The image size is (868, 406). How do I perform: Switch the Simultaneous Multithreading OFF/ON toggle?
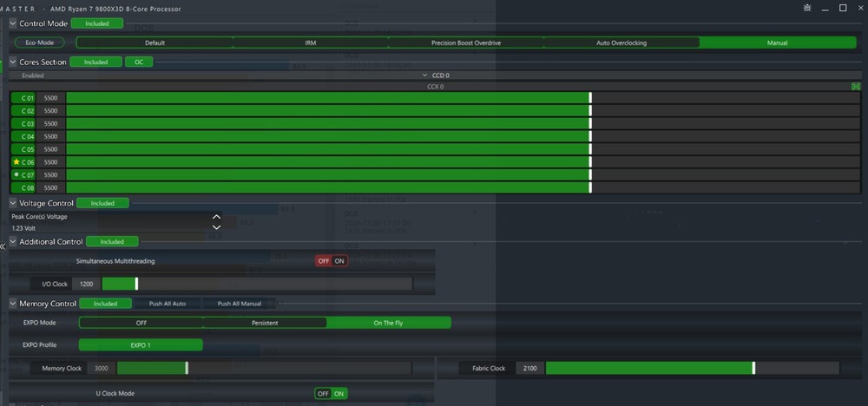pyautogui.click(x=332, y=261)
